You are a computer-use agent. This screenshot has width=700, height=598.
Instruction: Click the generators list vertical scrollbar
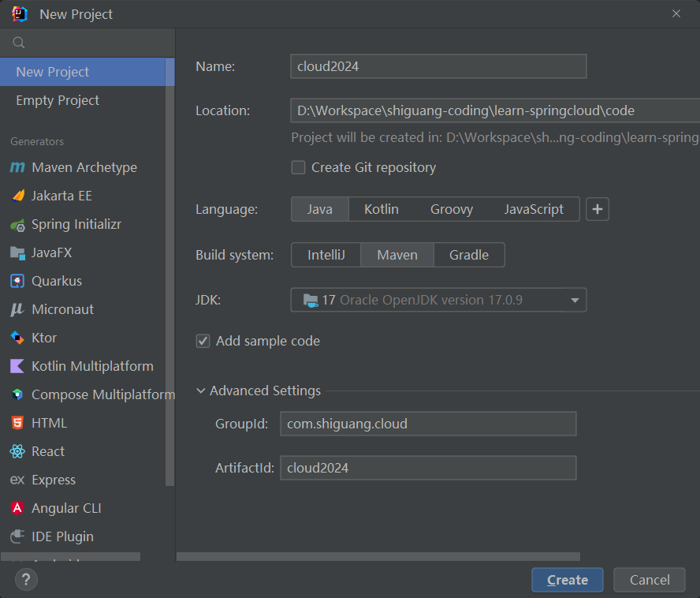tap(170, 271)
